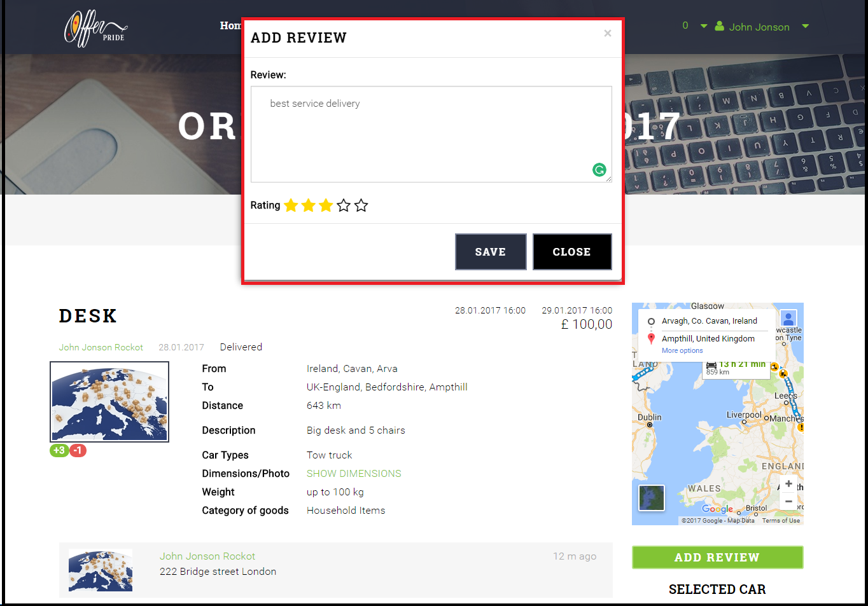This screenshot has width=868, height=606.
Task: Click the Grammarly icon in review box
Action: pos(599,170)
